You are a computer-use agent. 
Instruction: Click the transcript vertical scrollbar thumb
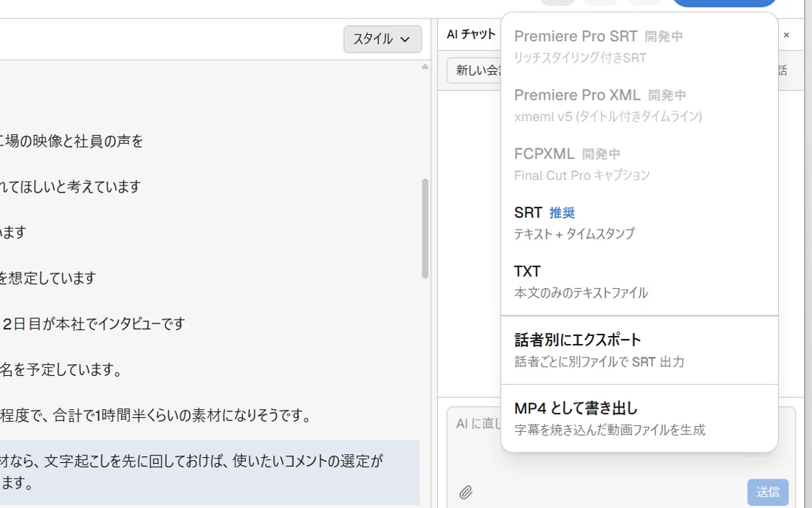[425, 228]
